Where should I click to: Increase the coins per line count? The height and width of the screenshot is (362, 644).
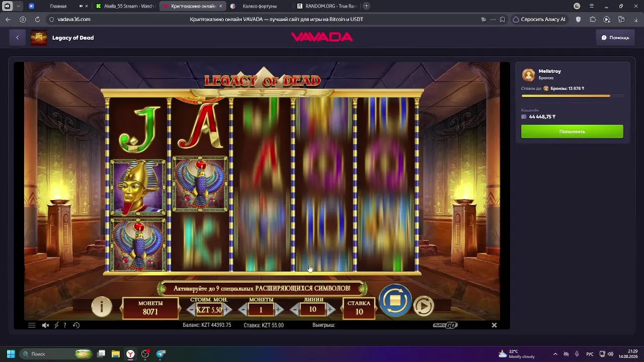pos(279,310)
